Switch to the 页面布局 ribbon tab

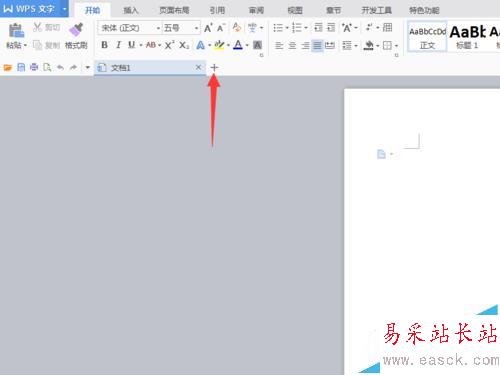tap(174, 10)
